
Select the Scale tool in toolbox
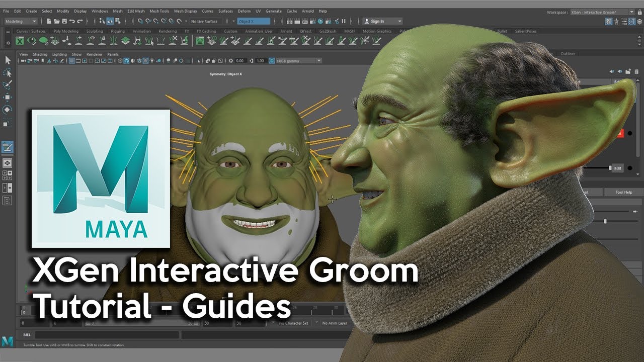coord(8,122)
